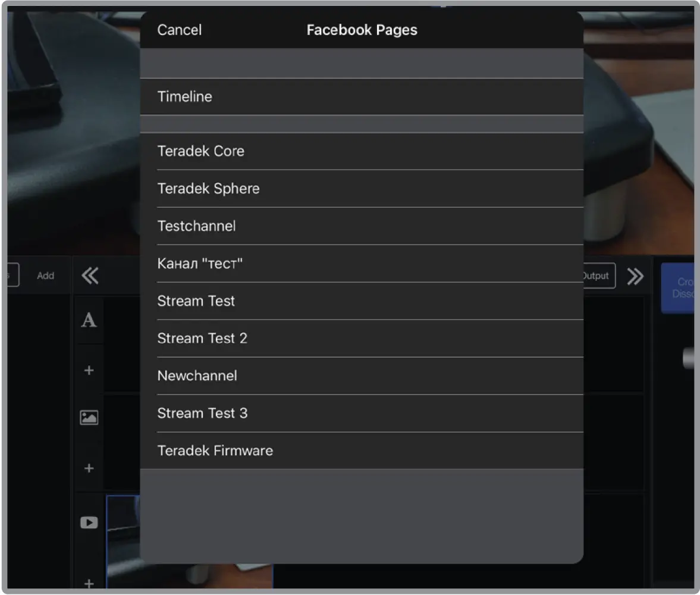Choose the Teradek Core page
Image resolution: width=700 pixels, height=595 pixels.
[x=362, y=151]
